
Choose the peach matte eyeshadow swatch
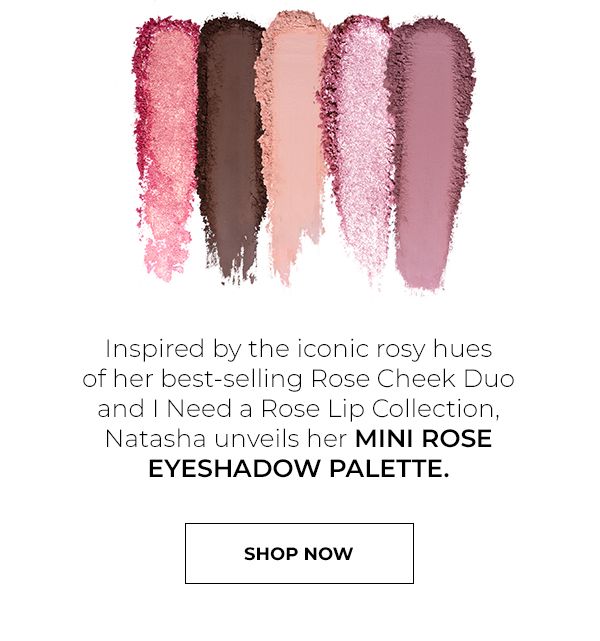[x=293, y=147]
